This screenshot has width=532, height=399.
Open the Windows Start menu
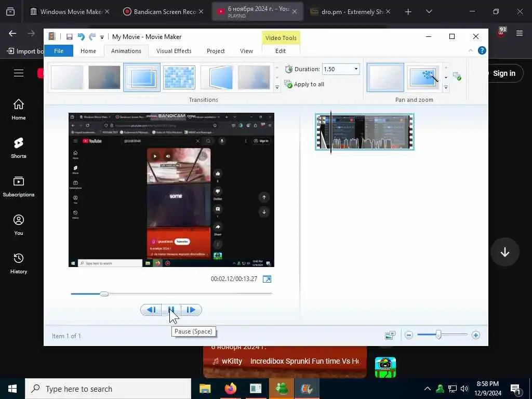12,389
